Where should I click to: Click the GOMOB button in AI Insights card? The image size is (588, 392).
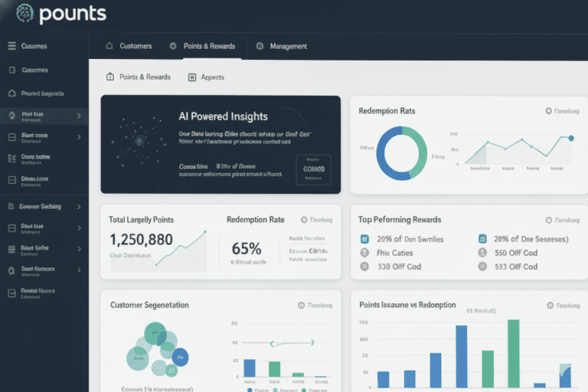[x=314, y=169]
